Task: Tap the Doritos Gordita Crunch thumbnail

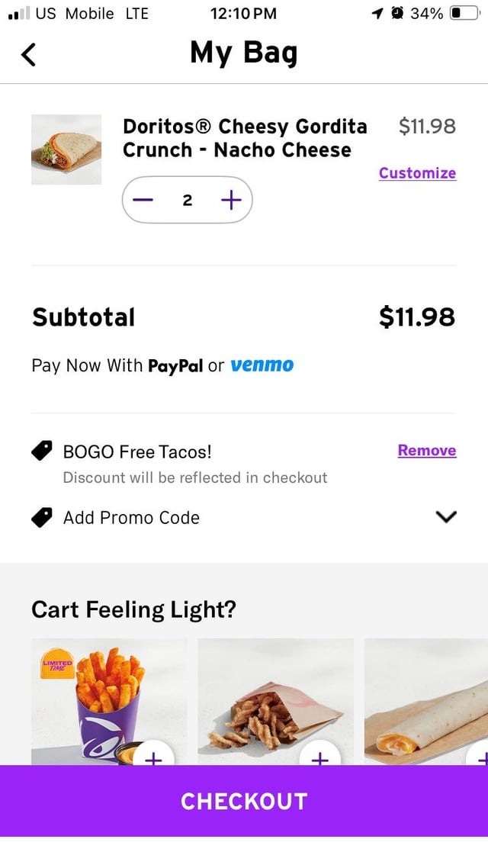Action: tap(66, 149)
